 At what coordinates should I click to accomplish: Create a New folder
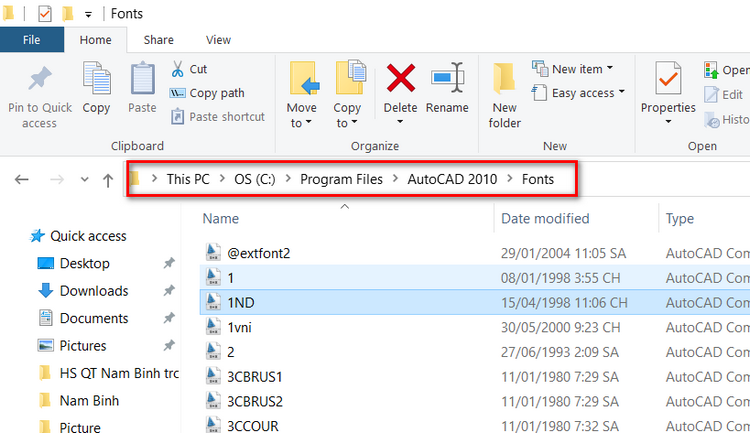505,94
